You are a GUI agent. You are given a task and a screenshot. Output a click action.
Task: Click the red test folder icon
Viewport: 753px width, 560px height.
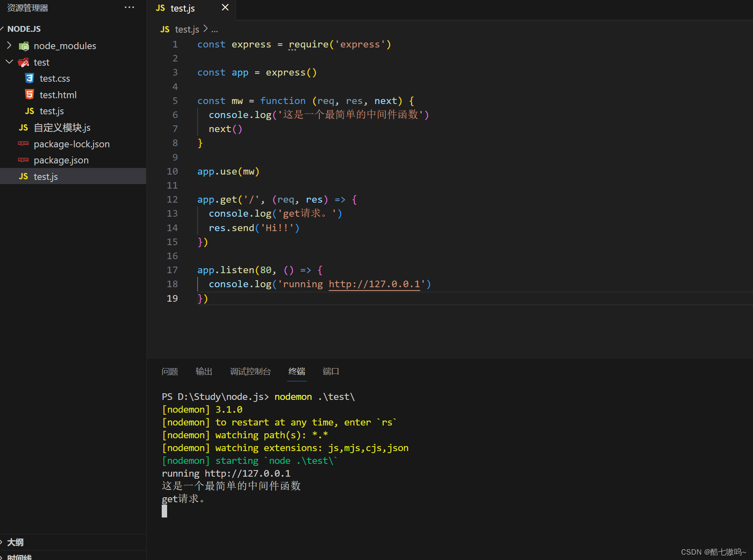(x=24, y=62)
